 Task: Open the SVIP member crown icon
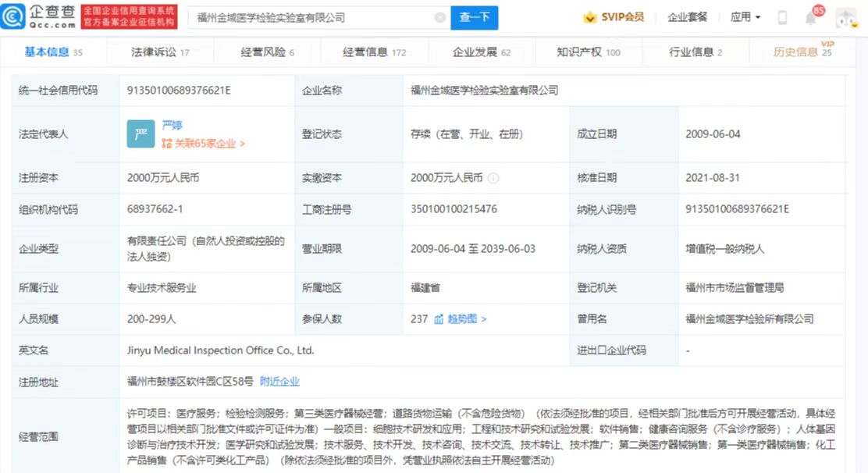tap(589, 17)
